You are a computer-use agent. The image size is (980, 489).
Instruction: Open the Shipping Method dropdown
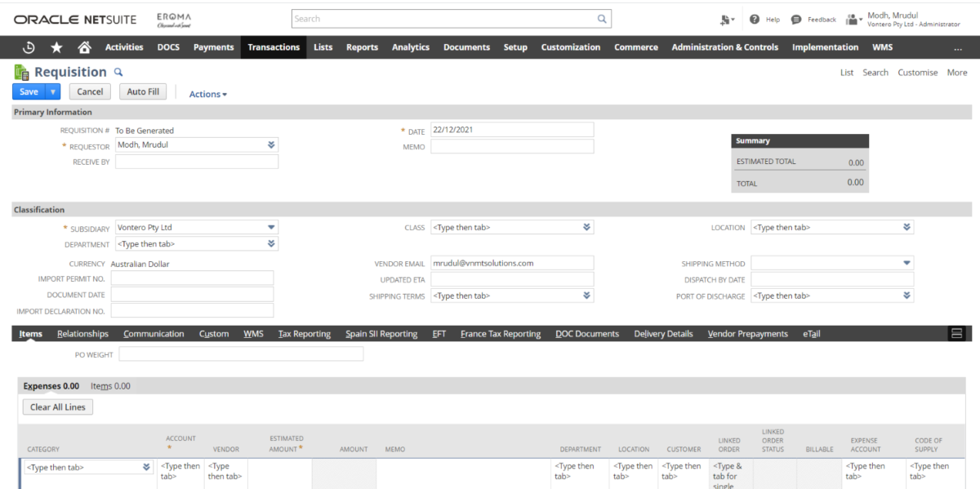pyautogui.click(x=906, y=263)
